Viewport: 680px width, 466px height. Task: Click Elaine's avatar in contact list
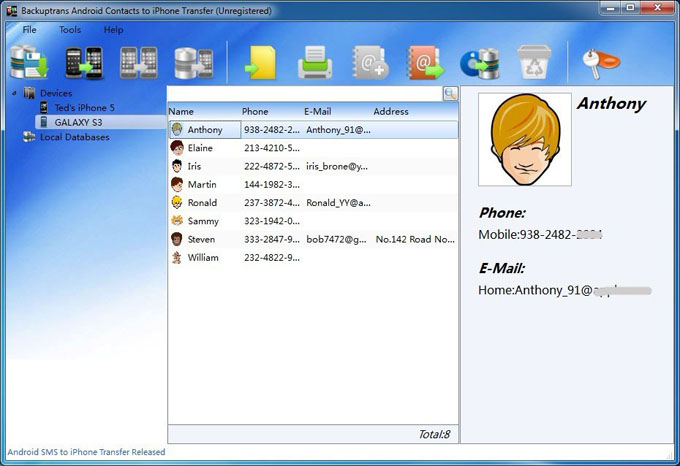click(177, 148)
